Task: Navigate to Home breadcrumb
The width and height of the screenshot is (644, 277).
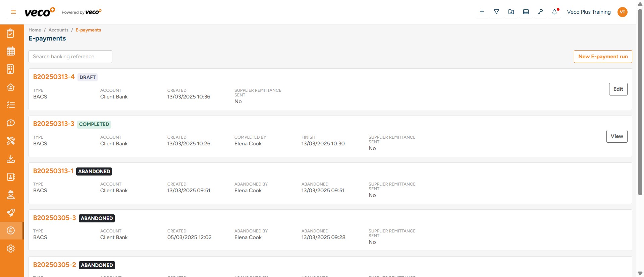Action: 35,30
